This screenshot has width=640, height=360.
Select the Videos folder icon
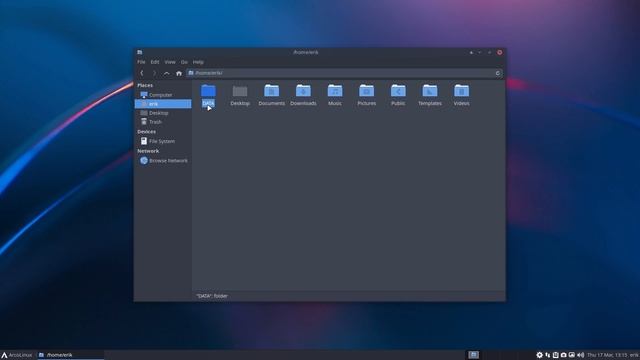[462, 91]
